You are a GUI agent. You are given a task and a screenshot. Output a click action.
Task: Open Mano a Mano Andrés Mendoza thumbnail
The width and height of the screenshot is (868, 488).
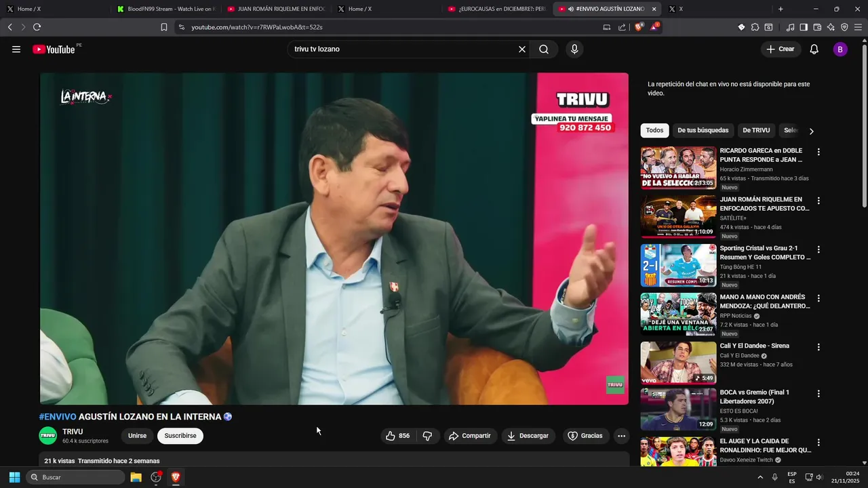pos(678,314)
